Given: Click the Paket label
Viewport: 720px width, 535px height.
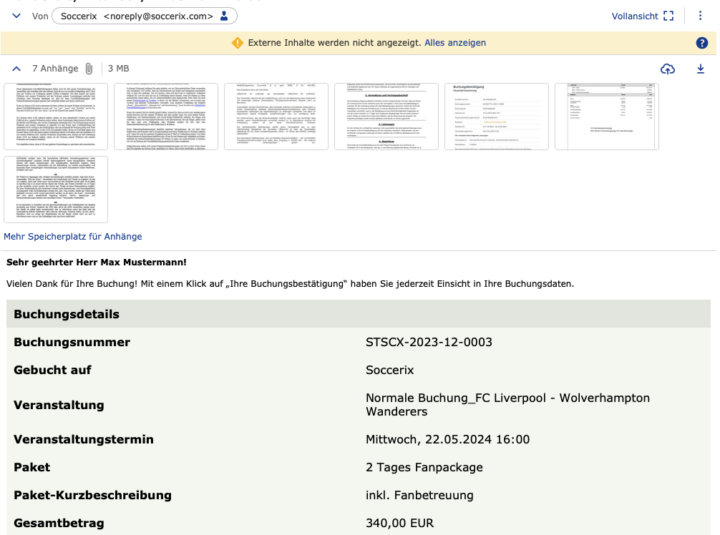Looking at the screenshot, I should click(x=32, y=467).
